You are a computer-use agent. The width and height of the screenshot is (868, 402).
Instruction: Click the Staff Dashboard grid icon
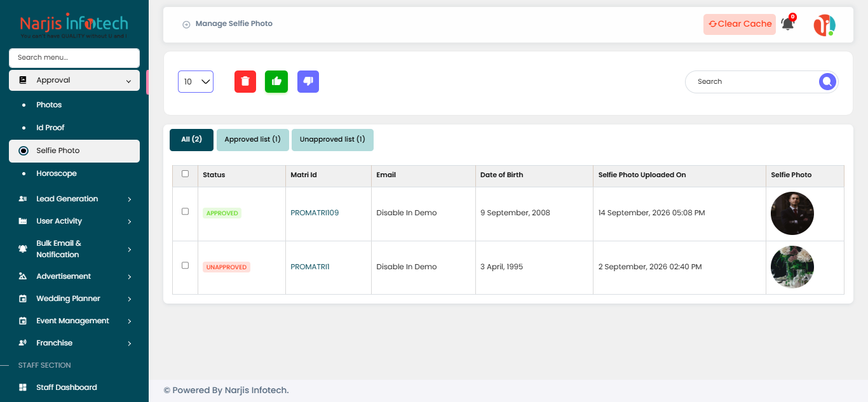click(23, 387)
